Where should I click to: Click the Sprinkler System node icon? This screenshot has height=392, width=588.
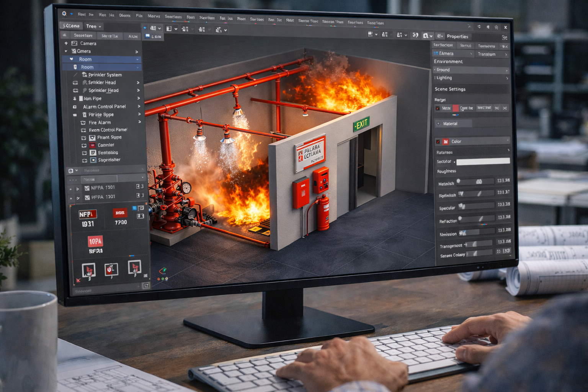(x=84, y=75)
